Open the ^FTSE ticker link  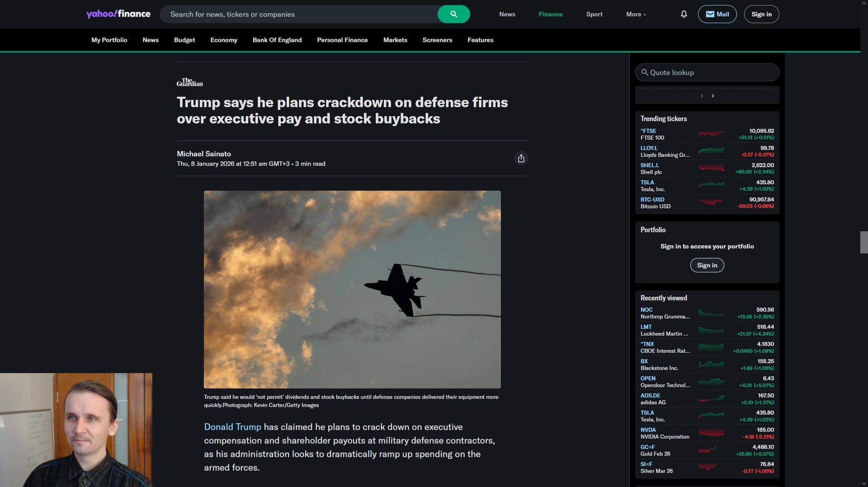(648, 131)
